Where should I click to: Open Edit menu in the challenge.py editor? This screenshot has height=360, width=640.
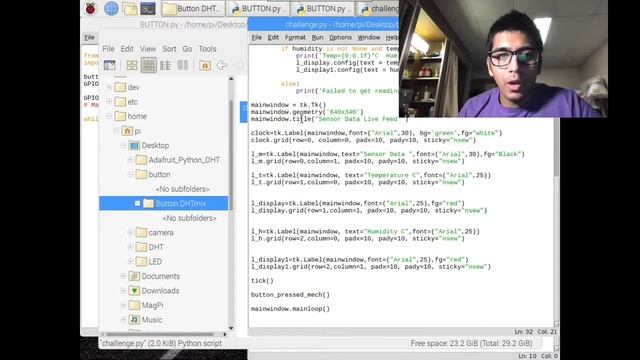[273, 37]
